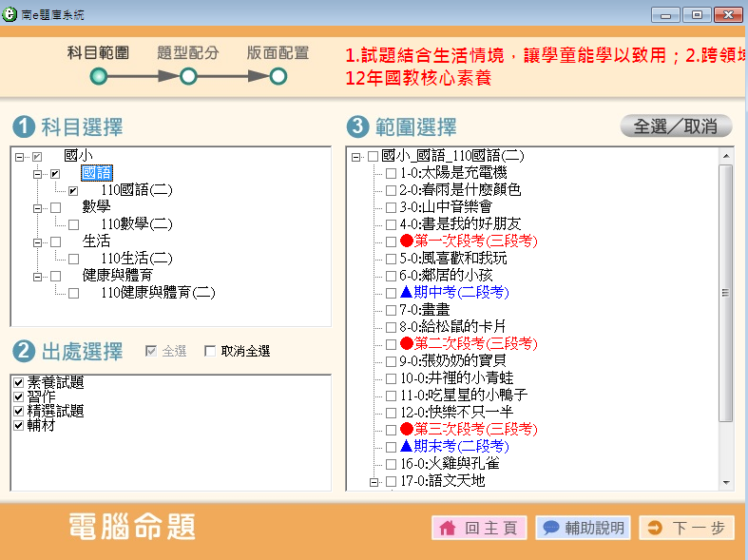Screen dimensions: 748x560
Task: Click range list scroll down arrow
Action: [725, 483]
